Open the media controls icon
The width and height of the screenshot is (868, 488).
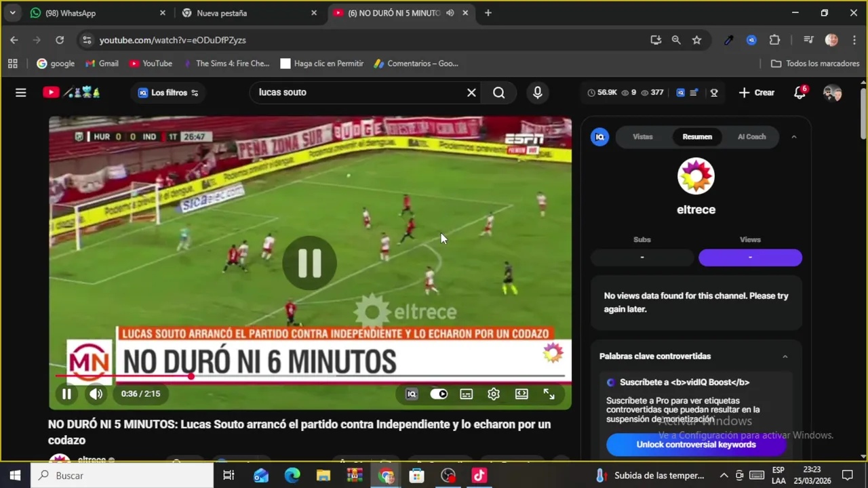[x=808, y=40]
